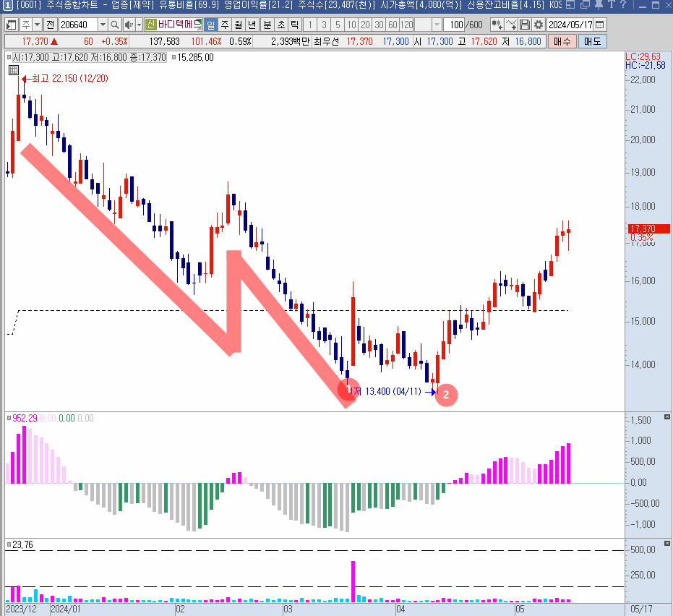Open the calendar date picker icon
The image size is (673, 616).
click(600, 25)
